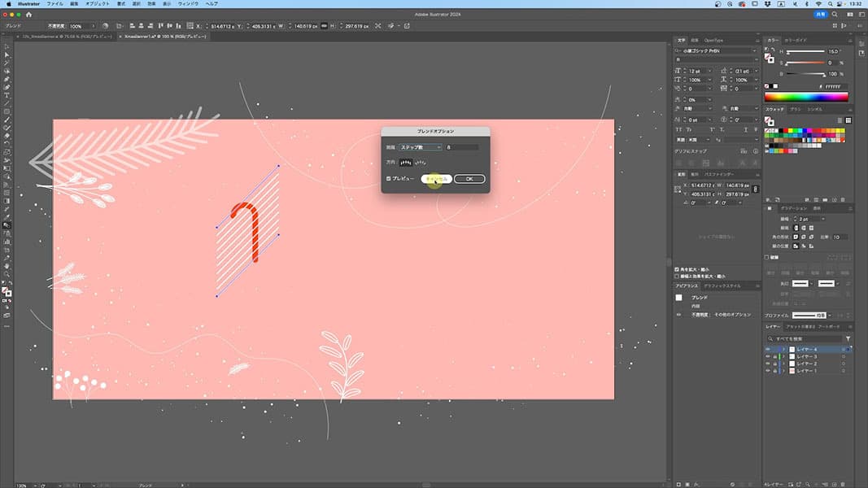
Task: Select the Blend tool in toolbar
Action: coord(7,225)
